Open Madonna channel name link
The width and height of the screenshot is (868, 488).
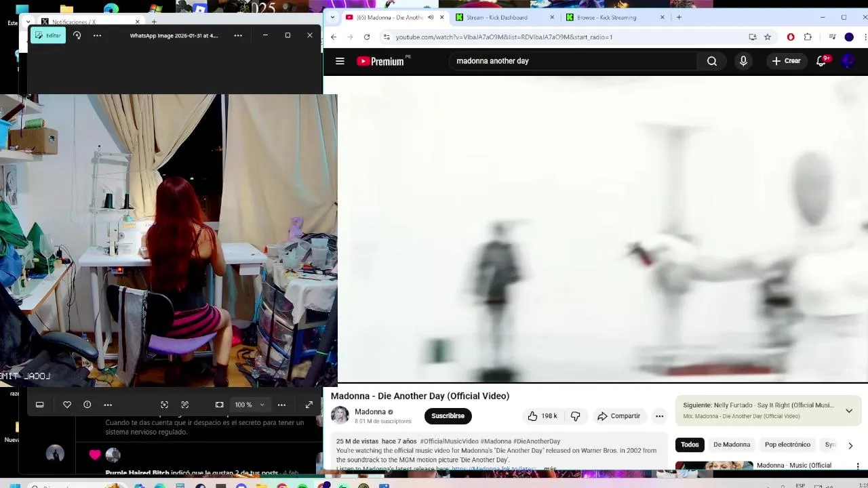370,412
